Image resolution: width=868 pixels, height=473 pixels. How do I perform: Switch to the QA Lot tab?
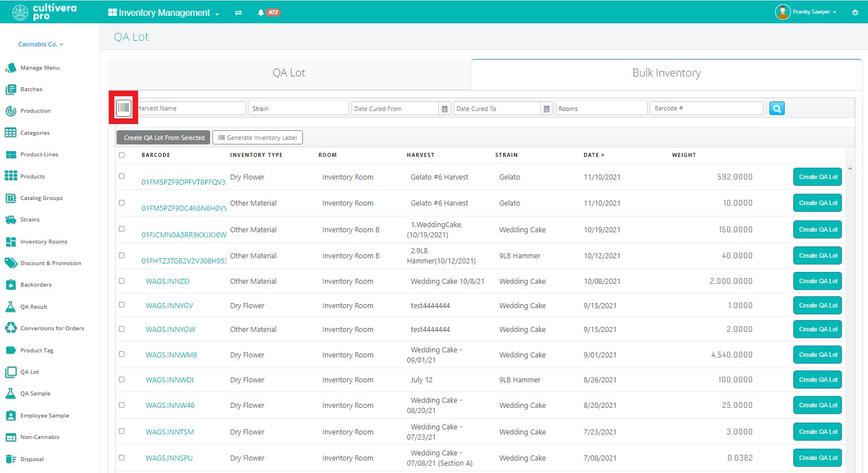pos(289,73)
